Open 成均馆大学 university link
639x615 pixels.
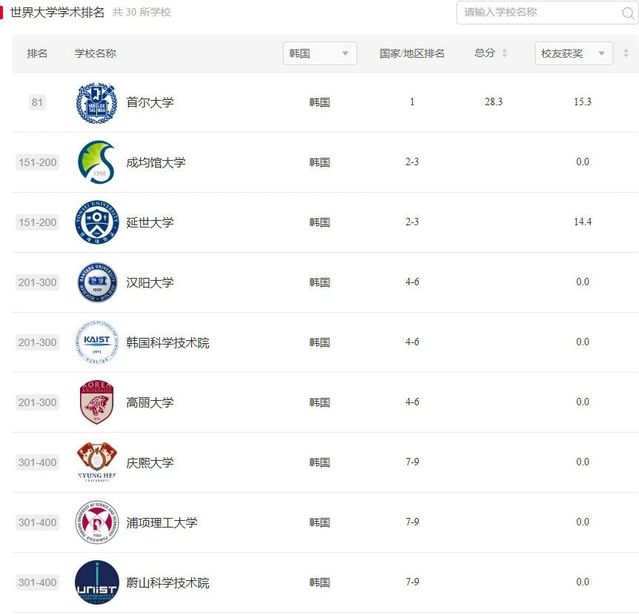coord(156,163)
